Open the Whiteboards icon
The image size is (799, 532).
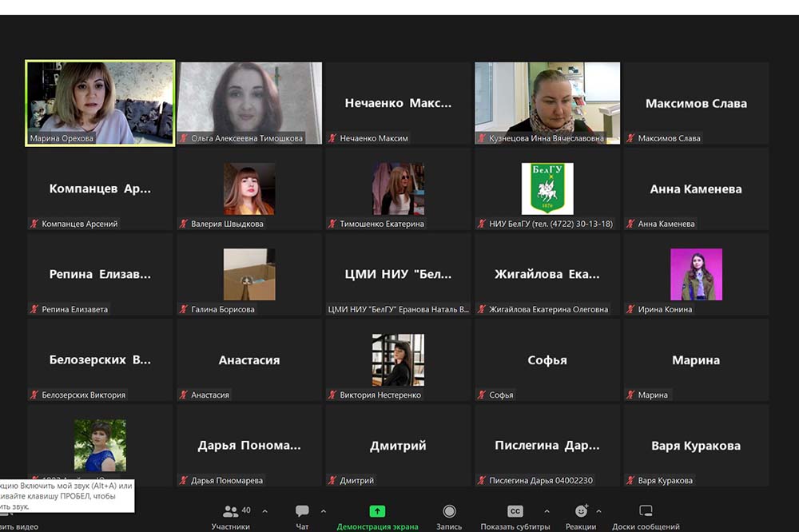[646, 510]
